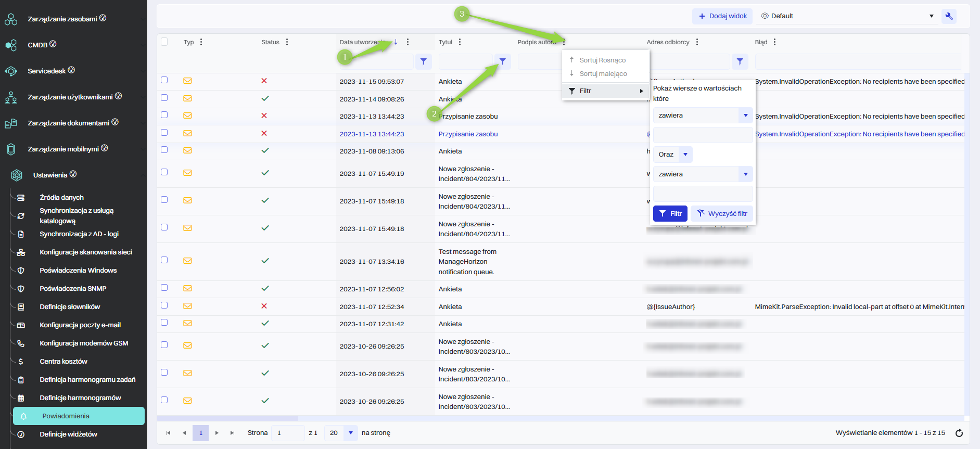Image resolution: width=980 pixels, height=449 pixels.
Task: Click filter funnel for Adres odbiorcy column
Action: point(740,61)
